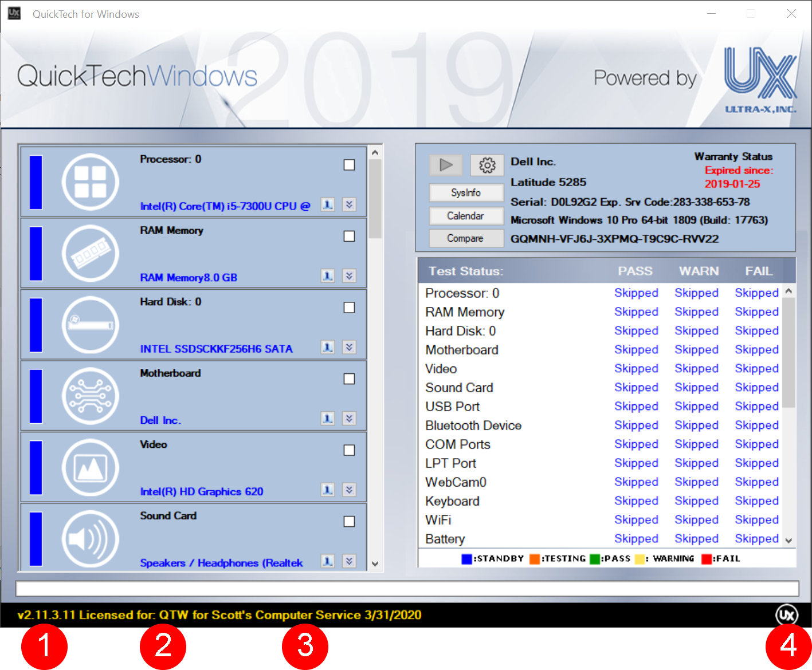The image size is (812, 670).
Task: Click the Compare button
Action: pos(465,238)
